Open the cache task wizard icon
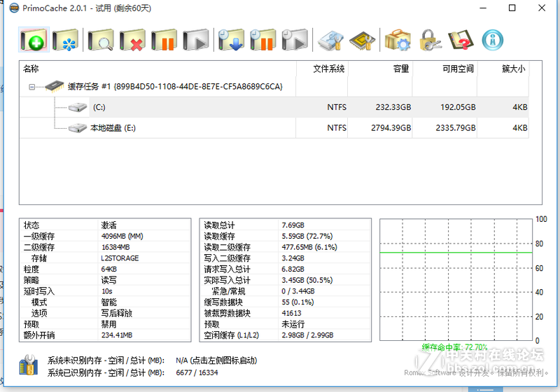 tap(65, 40)
